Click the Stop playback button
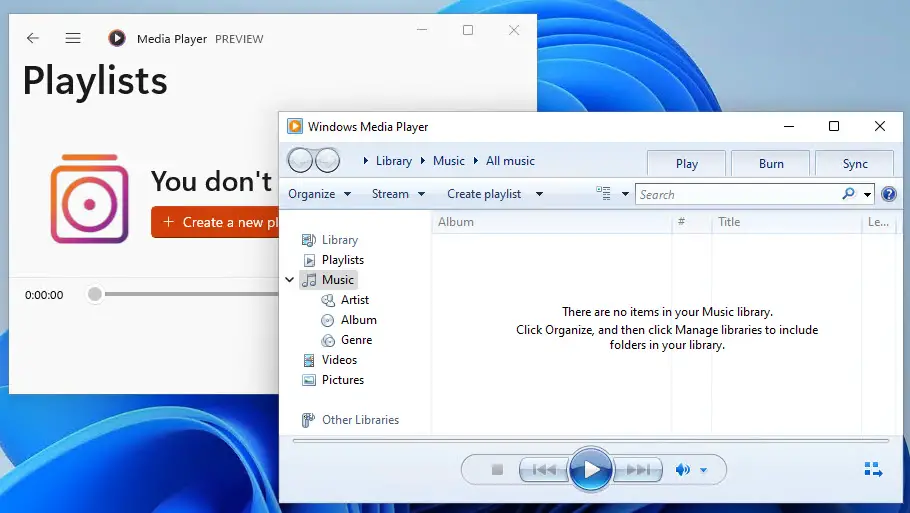 pyautogui.click(x=497, y=469)
